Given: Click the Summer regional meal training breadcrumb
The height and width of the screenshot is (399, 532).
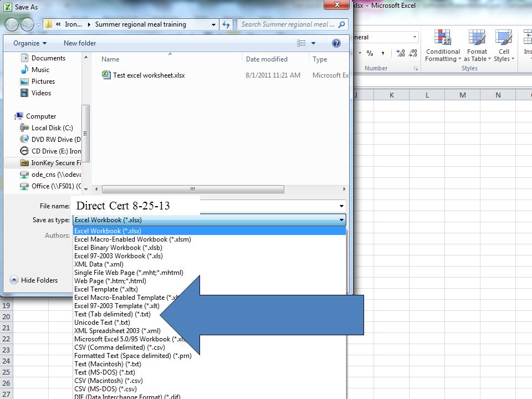Looking at the screenshot, I should (140, 24).
